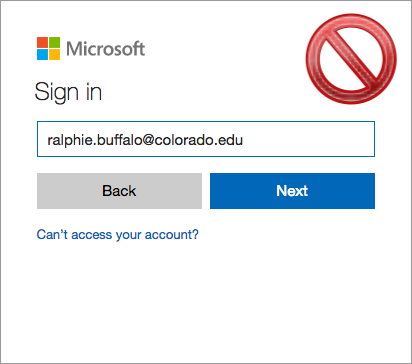
Task: Click on "colorado.edu" in the email field
Action: [198, 140]
